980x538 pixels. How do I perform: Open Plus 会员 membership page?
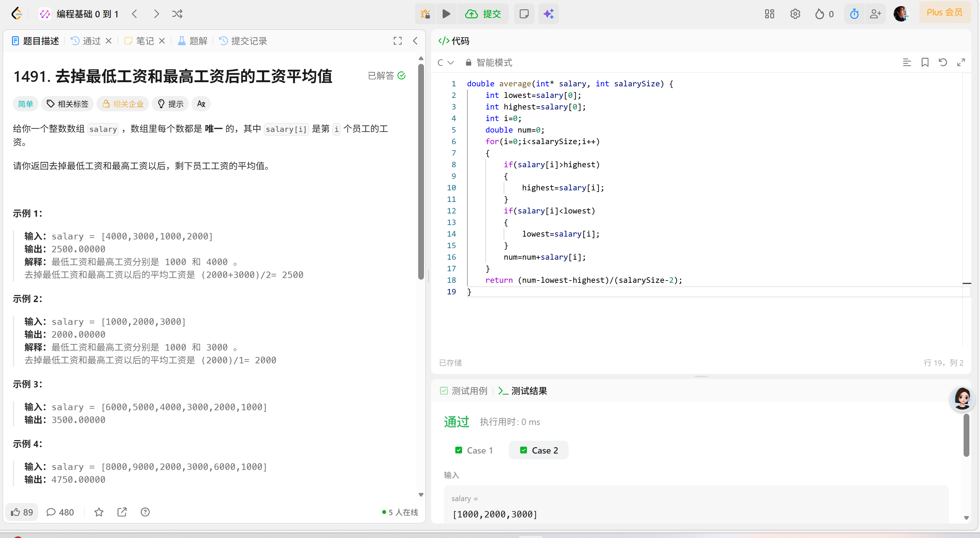tap(945, 12)
